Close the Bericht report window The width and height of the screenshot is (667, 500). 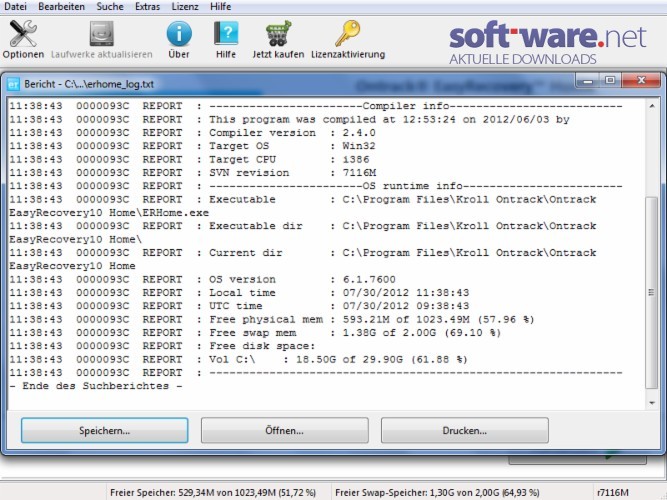641,80
